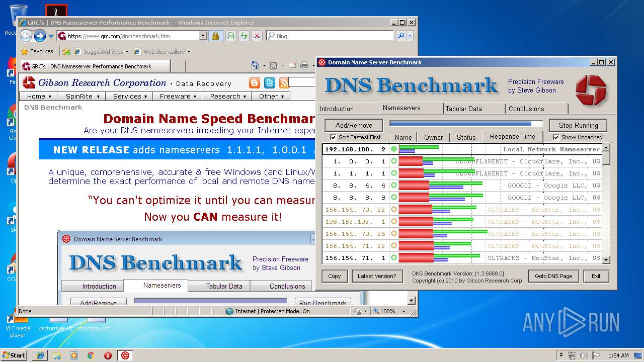Open Favorites star in IE

pyautogui.click(x=37, y=51)
